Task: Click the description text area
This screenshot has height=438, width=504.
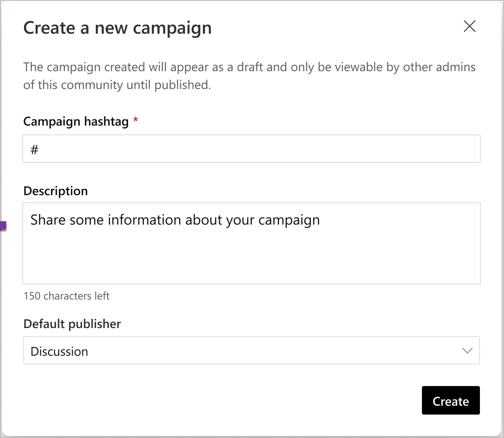Action: [252, 243]
